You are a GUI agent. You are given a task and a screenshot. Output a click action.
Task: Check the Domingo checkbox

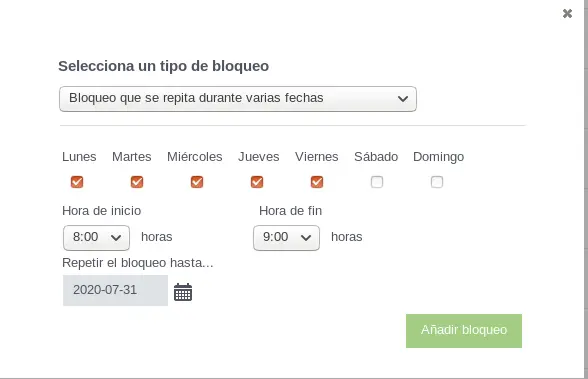point(437,182)
